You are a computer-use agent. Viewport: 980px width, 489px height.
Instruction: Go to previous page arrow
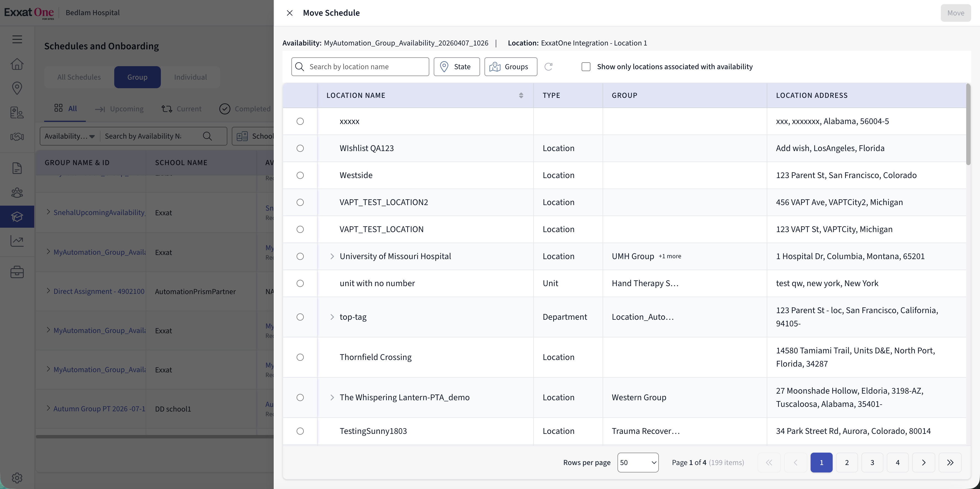(795, 463)
